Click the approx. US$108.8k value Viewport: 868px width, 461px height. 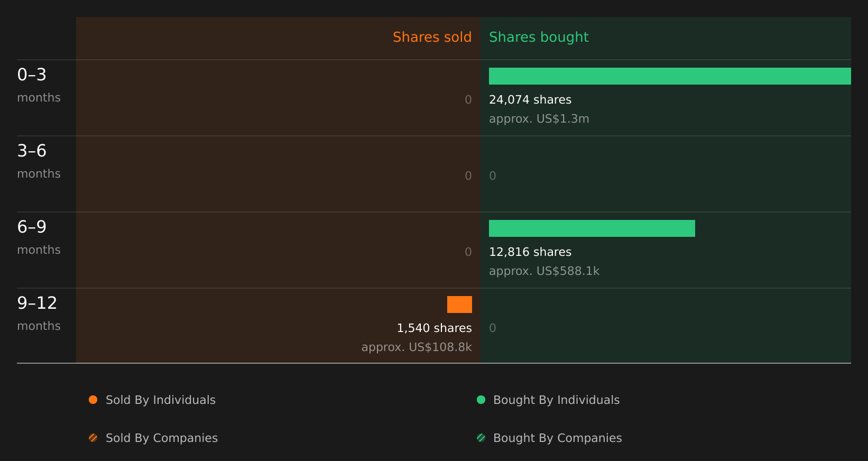417,347
